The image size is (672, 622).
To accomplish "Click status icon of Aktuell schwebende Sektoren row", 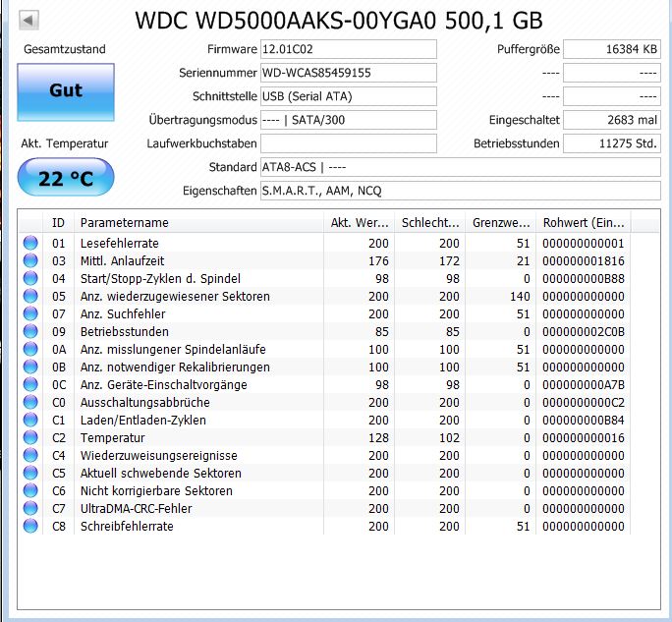I will 30,473.
